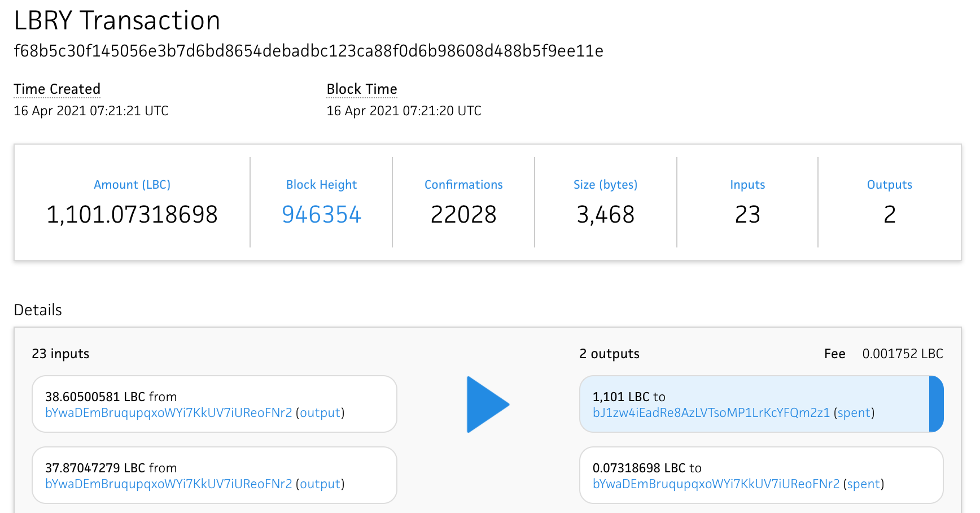The width and height of the screenshot is (980, 513).
Task: Click the Confirmations value 22028
Action: (463, 215)
